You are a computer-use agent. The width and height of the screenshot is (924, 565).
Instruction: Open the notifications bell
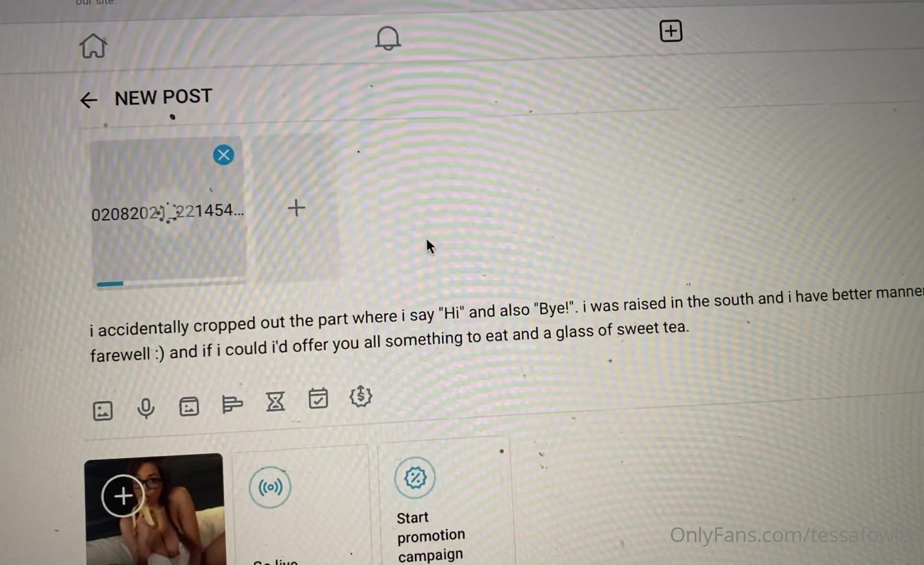[388, 38]
